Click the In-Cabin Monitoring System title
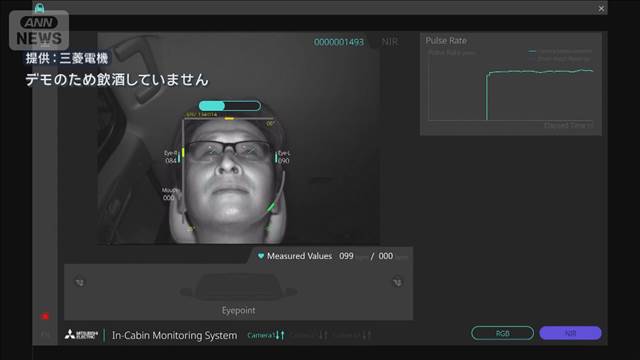The height and width of the screenshot is (360, 640). 174,336
